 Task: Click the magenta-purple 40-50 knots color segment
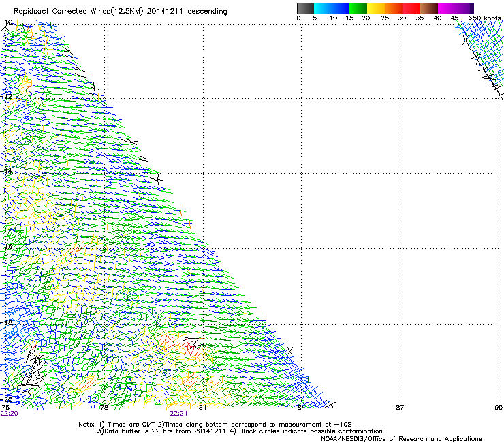click(x=456, y=8)
